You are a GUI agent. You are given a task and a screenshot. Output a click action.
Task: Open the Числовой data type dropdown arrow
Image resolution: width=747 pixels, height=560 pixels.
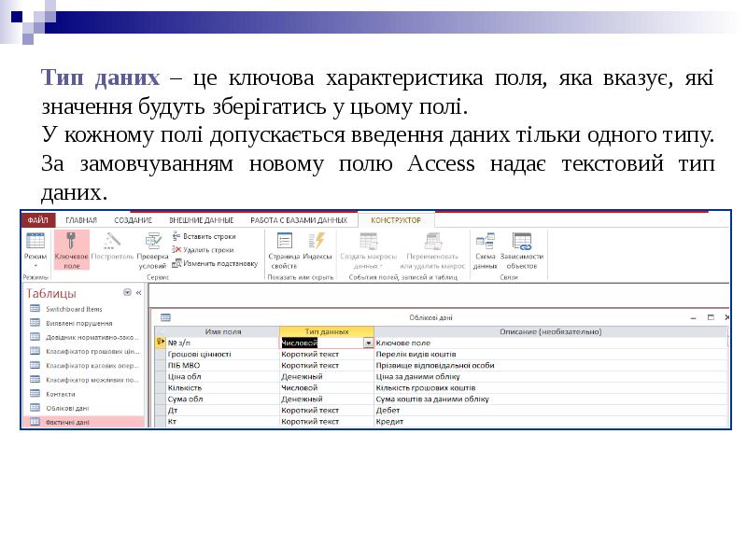pyautogui.click(x=368, y=343)
